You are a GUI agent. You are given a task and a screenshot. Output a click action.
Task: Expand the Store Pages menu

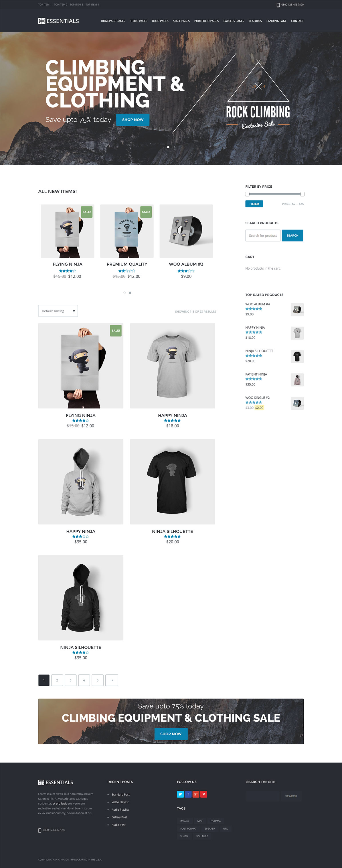click(138, 21)
